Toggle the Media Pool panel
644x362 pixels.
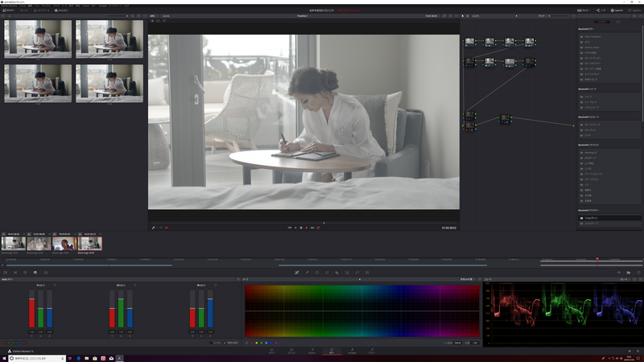tap(42, 10)
